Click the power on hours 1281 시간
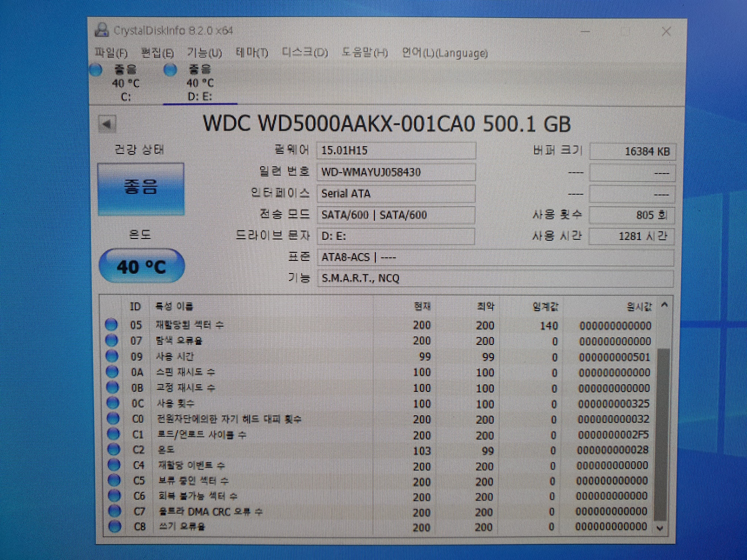 tap(632, 236)
